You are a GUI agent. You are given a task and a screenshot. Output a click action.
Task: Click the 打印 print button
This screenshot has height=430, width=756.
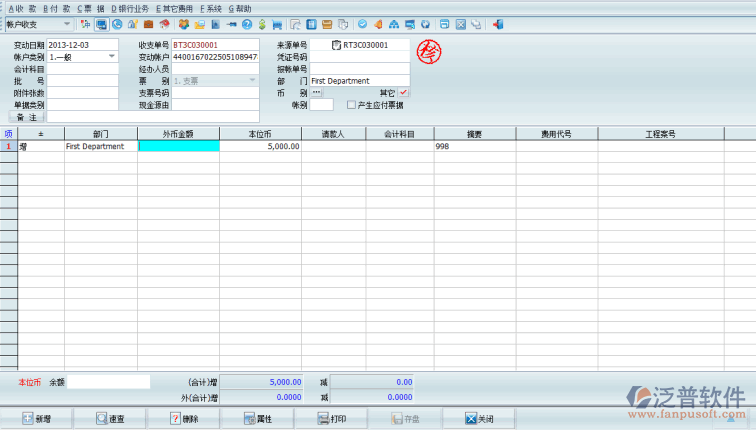pyautogui.click(x=333, y=419)
